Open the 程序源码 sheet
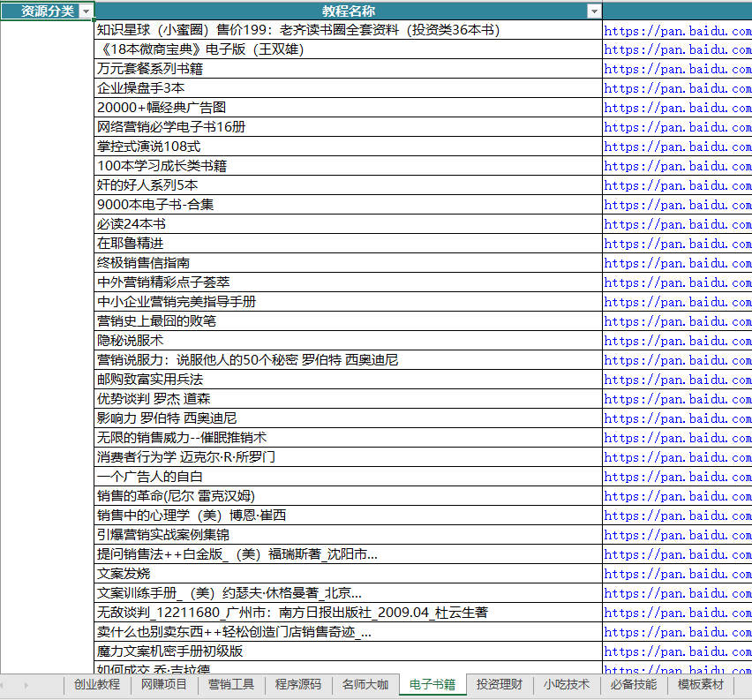 tap(297, 684)
